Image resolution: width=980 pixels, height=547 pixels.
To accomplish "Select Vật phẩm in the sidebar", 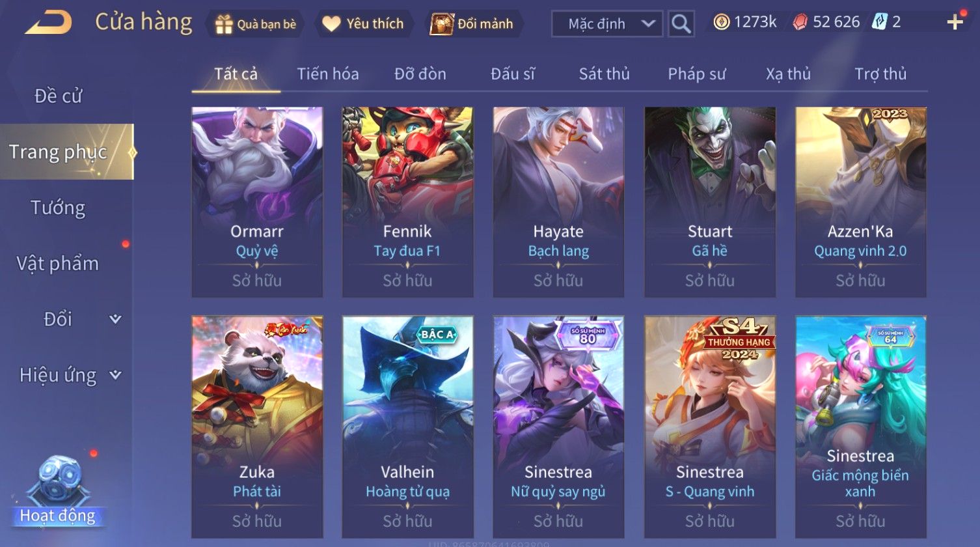I will pos(59,264).
